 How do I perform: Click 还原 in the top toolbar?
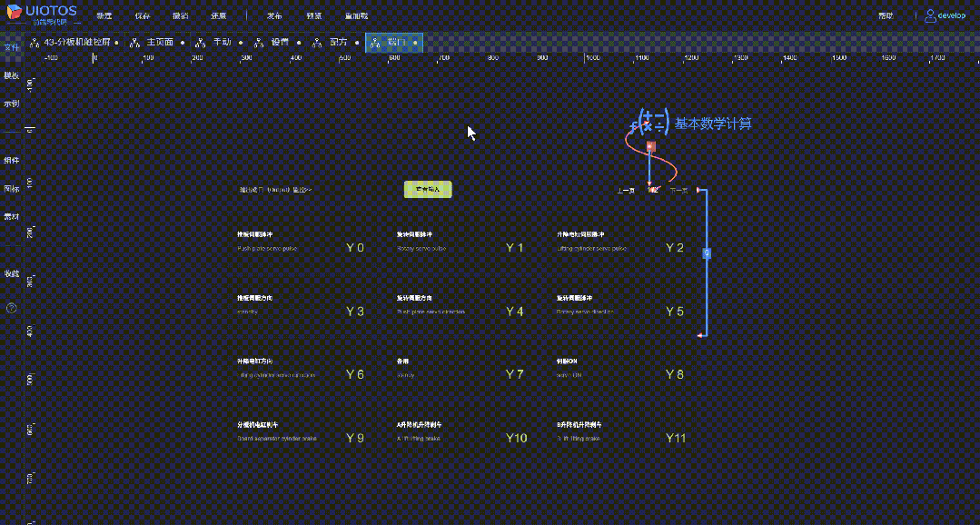point(219,15)
